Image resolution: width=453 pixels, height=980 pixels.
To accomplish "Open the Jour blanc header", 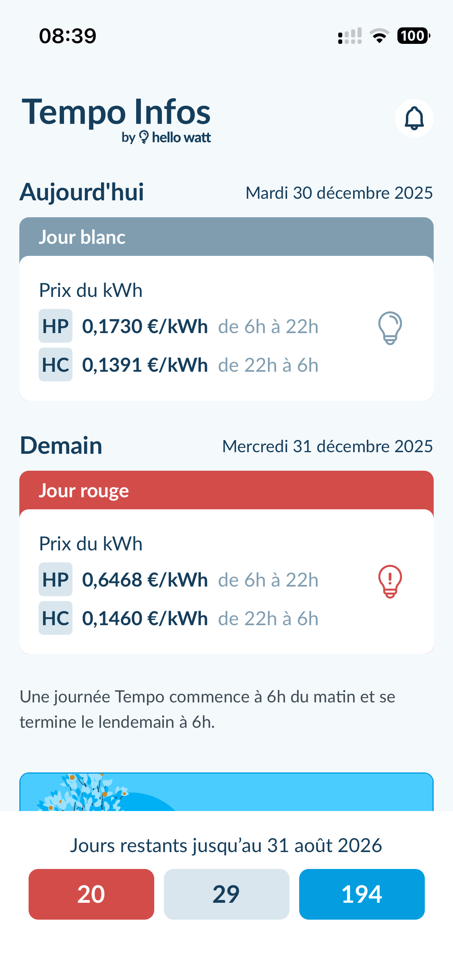I will [226, 237].
